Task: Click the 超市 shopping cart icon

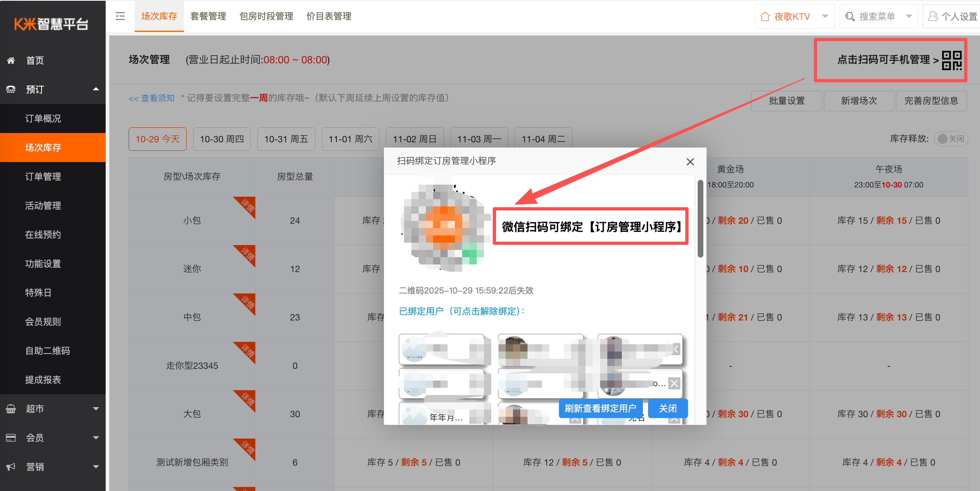Action: point(11,408)
